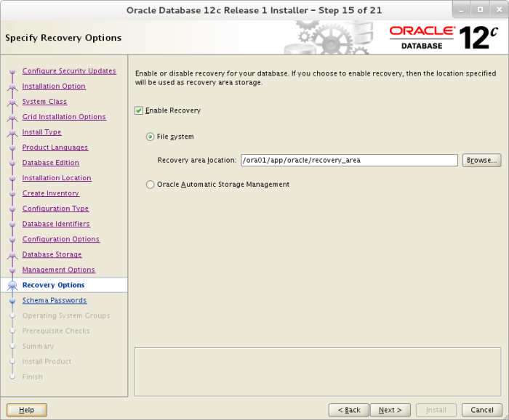509x420 pixels.
Task: Click the Product Languages step bullet
Action: (x=12, y=148)
